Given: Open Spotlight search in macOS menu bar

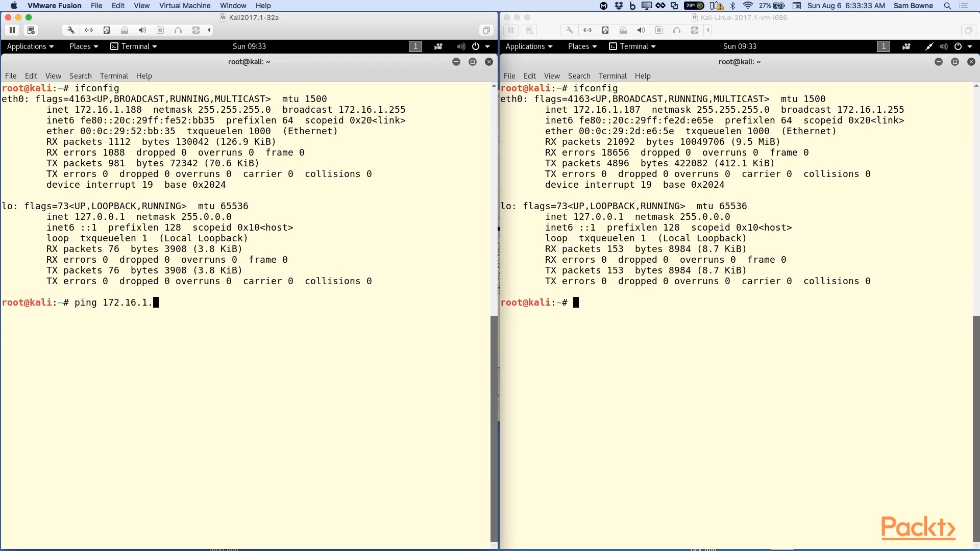Looking at the screenshot, I should coord(947,6).
